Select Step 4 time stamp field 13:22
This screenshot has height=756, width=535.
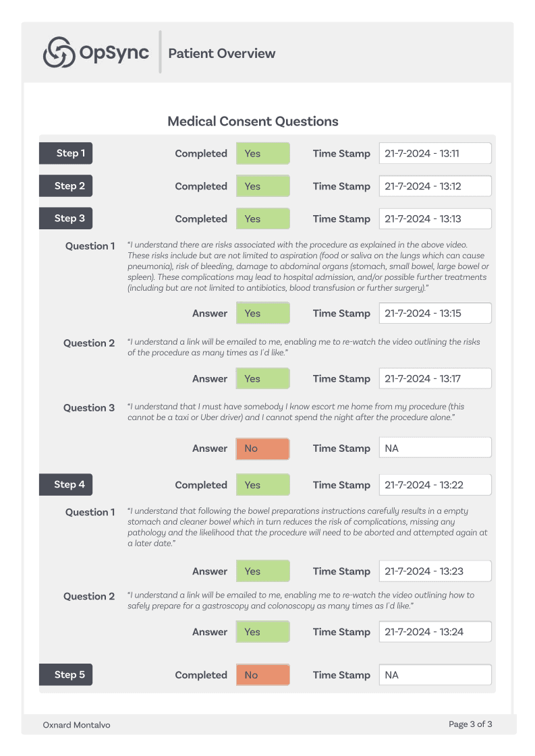[435, 485]
